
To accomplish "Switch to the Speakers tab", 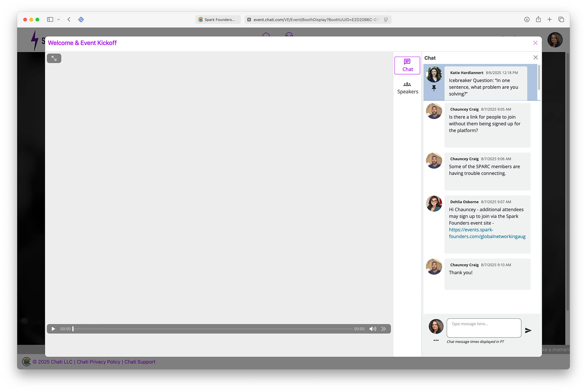I will pos(407,88).
